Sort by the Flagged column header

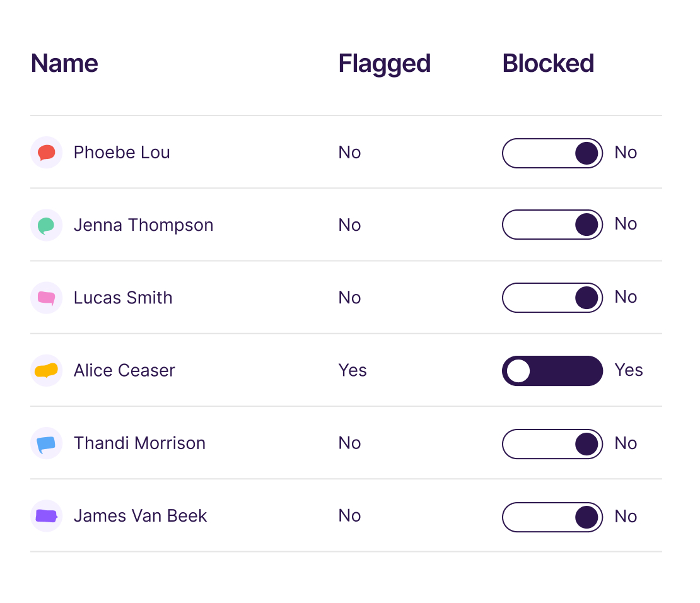tap(385, 64)
